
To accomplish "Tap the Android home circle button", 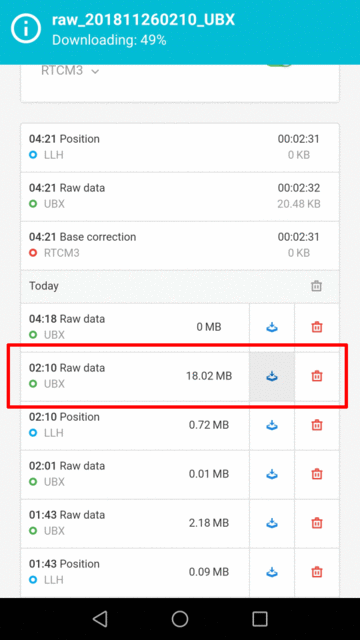I will click(x=180, y=619).
